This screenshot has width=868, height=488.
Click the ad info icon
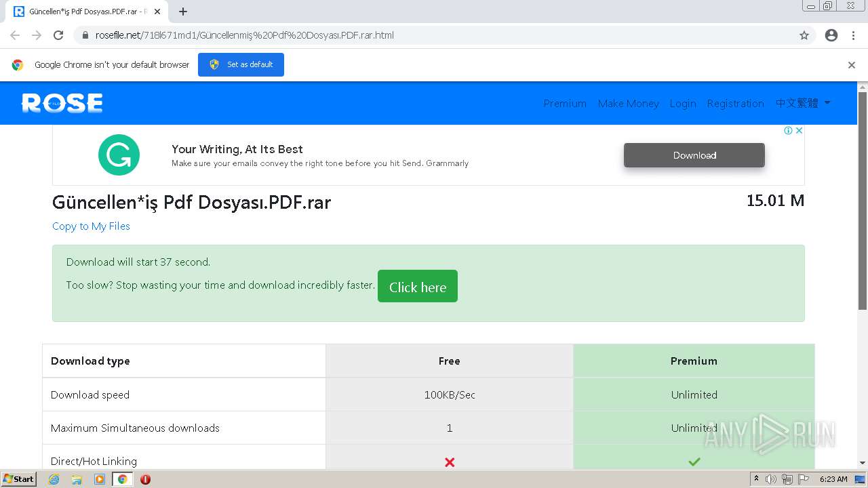(x=789, y=130)
